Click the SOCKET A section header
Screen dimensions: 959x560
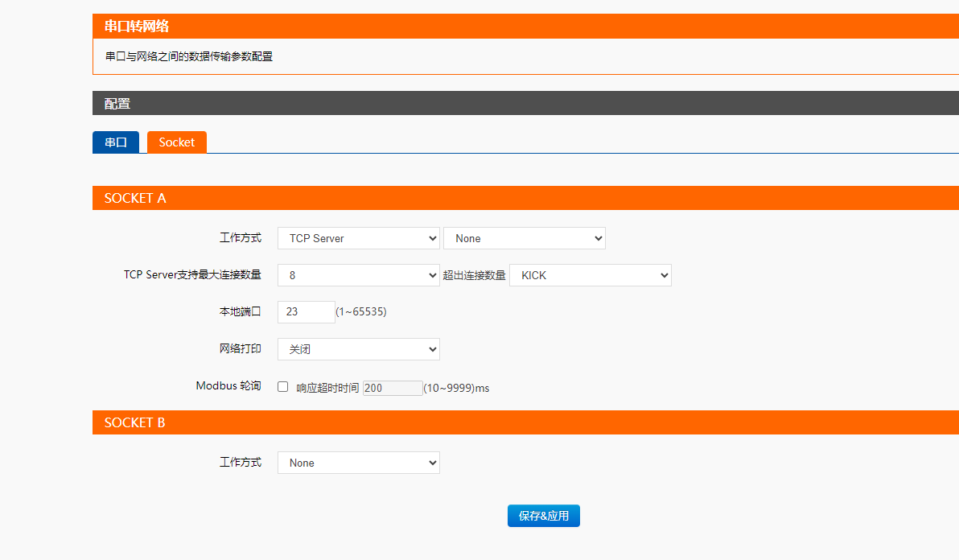[135, 198]
